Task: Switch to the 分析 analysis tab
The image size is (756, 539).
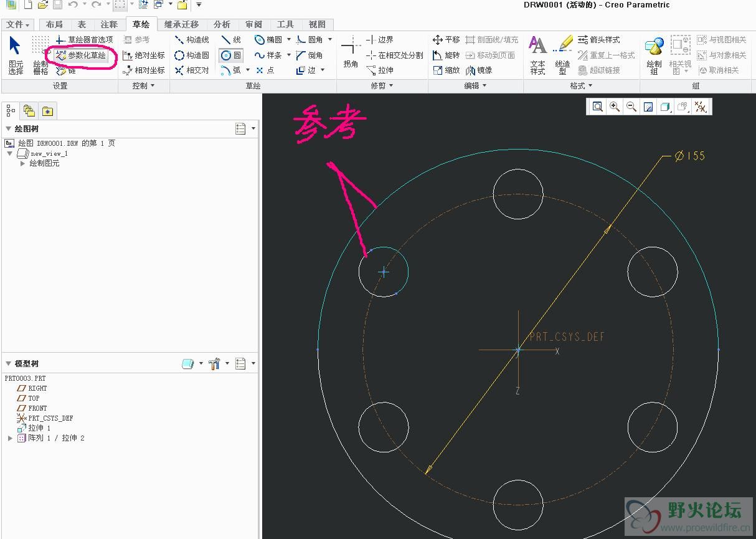Action: pyautogui.click(x=222, y=24)
